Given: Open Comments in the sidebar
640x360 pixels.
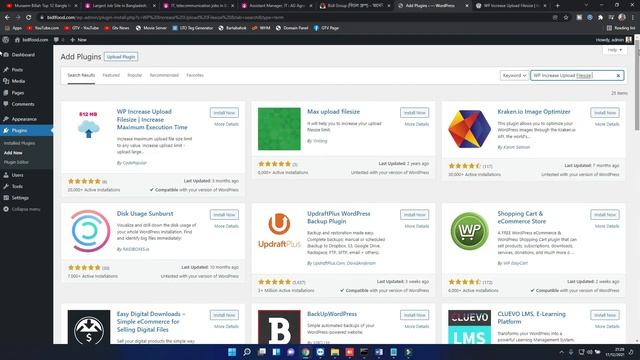Looking at the screenshot, I should point(23,104).
